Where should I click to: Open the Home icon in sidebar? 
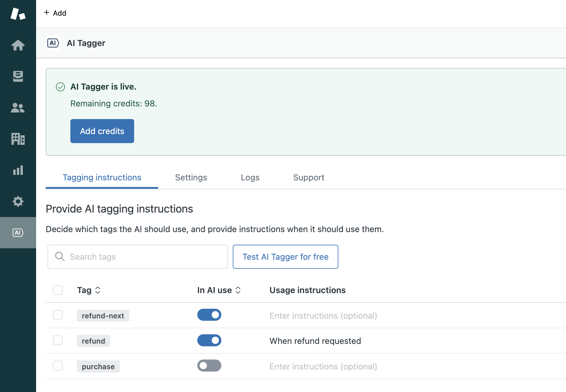[x=18, y=45]
